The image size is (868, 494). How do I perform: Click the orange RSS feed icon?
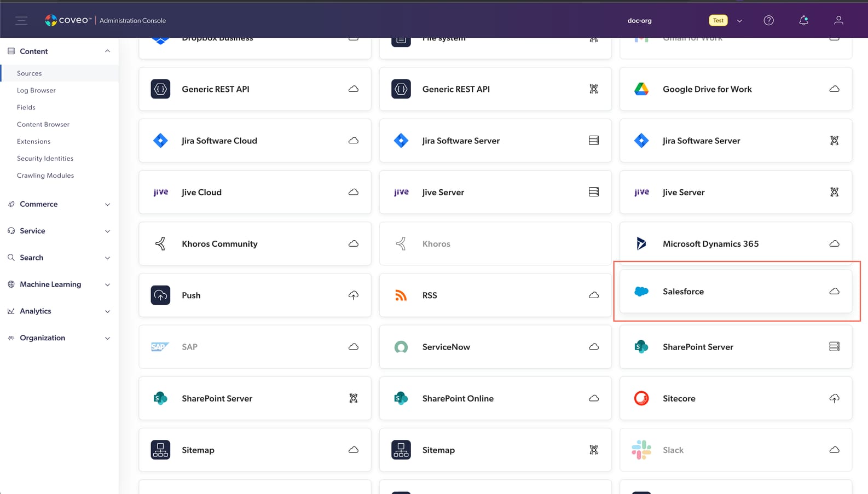[x=401, y=295]
